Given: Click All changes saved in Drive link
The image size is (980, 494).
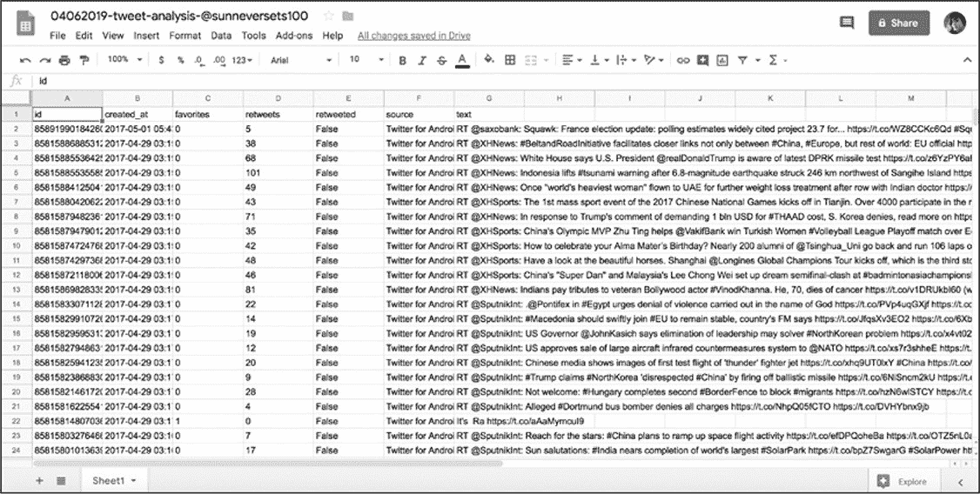Looking at the screenshot, I should [413, 36].
